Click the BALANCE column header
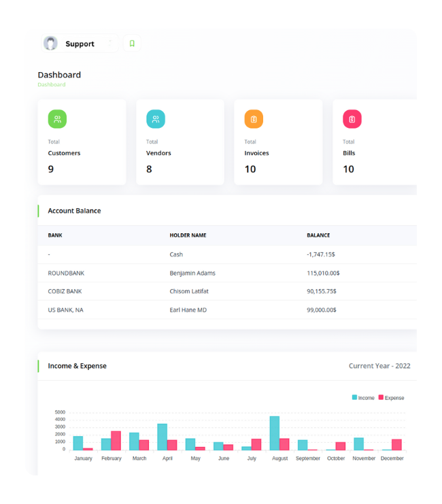The image size is (442, 504). (x=318, y=235)
